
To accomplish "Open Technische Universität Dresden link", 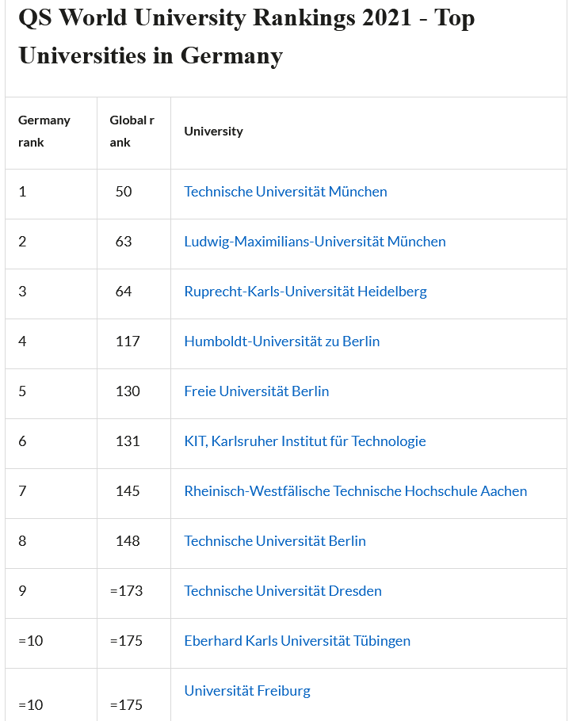I will 282,591.
